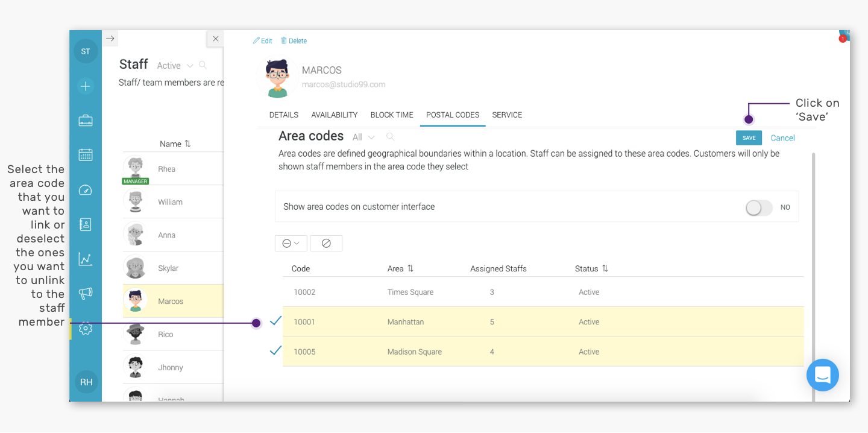Switch to the DETAILS tab

pos(284,115)
